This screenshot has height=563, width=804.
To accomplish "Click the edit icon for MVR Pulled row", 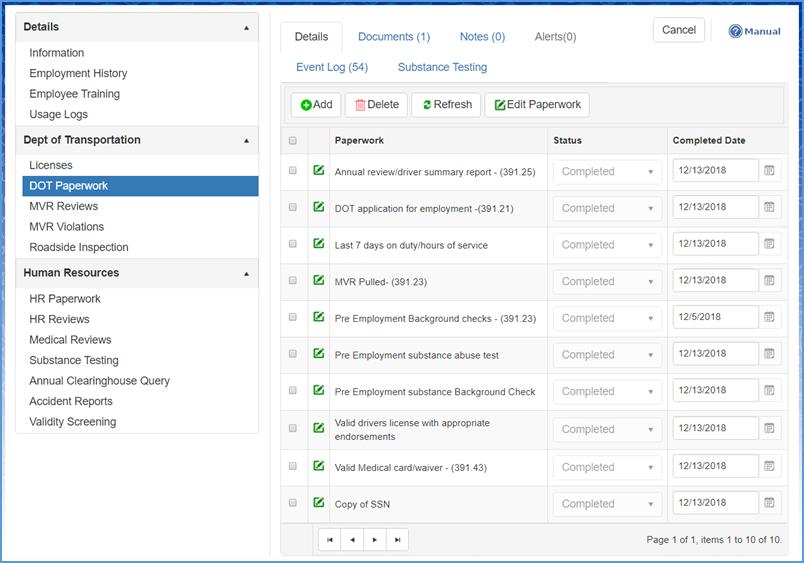I will tap(319, 280).
